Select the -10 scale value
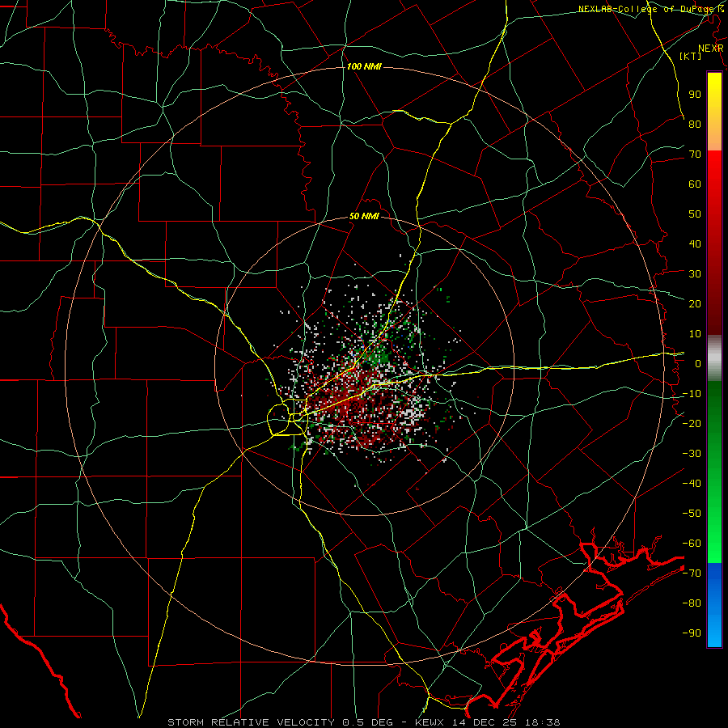Screen dimensions: 728x728 coord(692,394)
